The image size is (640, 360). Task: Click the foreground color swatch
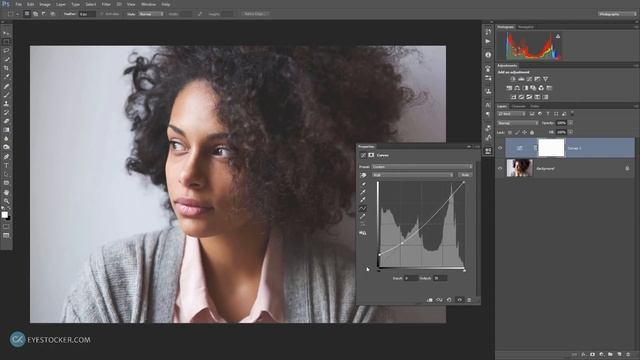point(4,215)
